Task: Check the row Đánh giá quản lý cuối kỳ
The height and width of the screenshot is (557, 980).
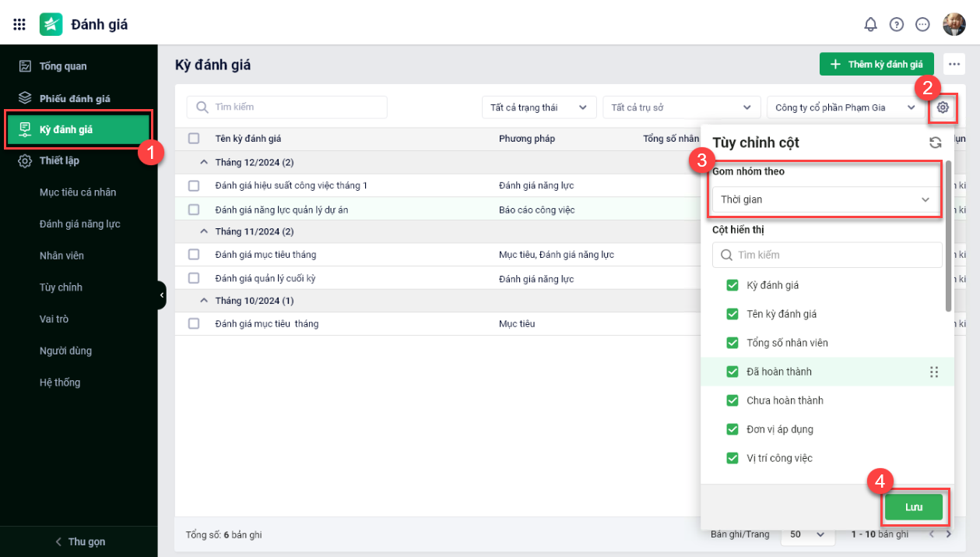Action: tap(194, 278)
